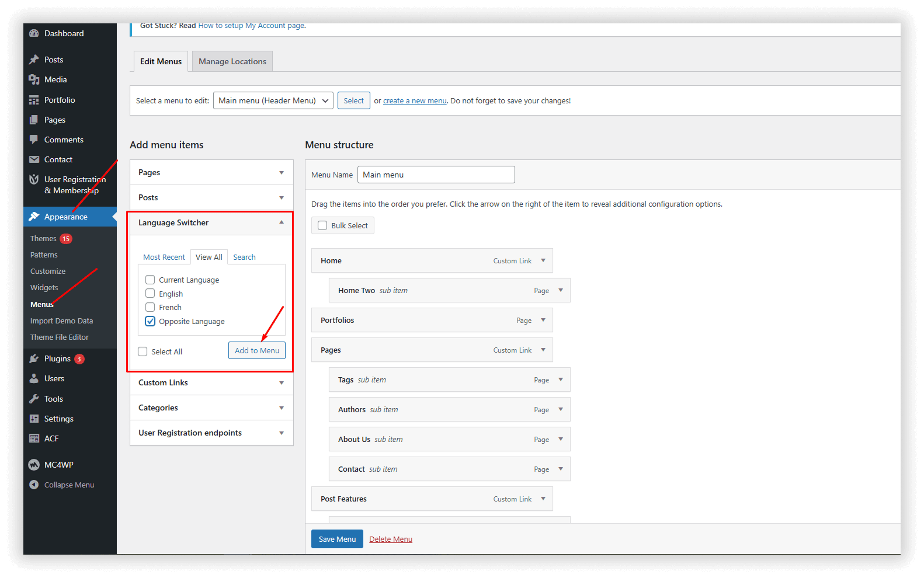Viewport: 924px width, 578px height.
Task: Uncheck the Opposite Language checkbox
Action: 150,321
